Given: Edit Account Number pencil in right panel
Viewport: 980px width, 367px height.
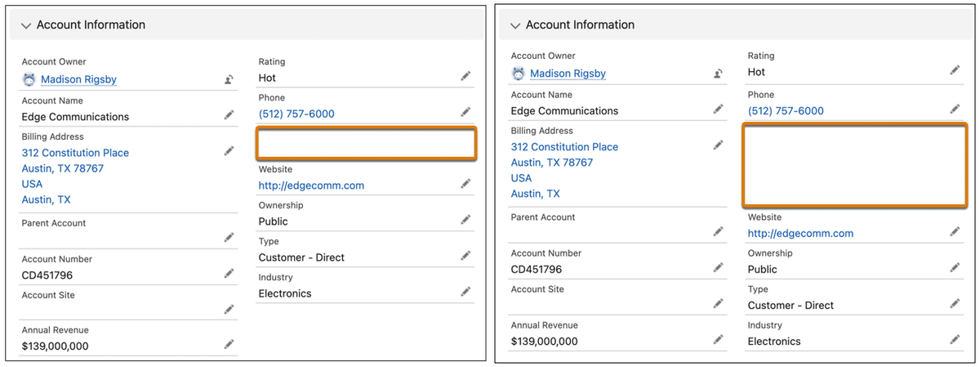Looking at the screenshot, I should point(719,267).
